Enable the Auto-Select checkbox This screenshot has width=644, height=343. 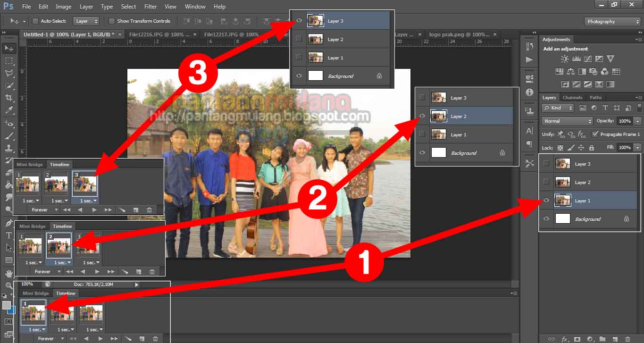(35, 21)
